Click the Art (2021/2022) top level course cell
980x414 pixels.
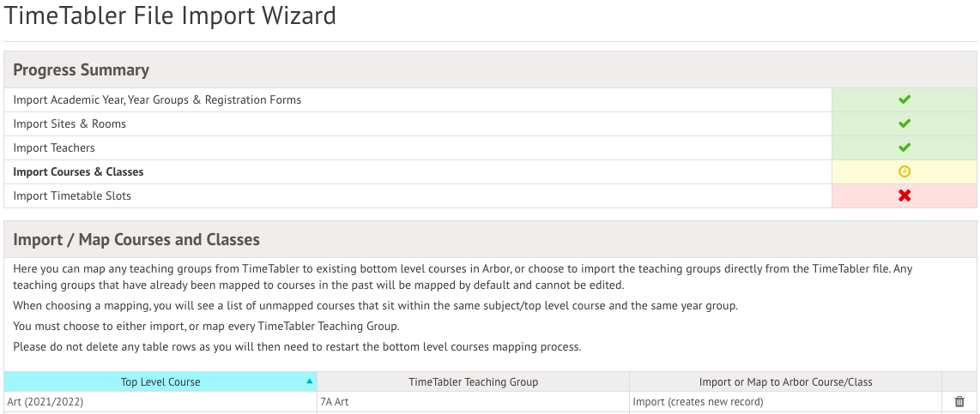coord(48,402)
